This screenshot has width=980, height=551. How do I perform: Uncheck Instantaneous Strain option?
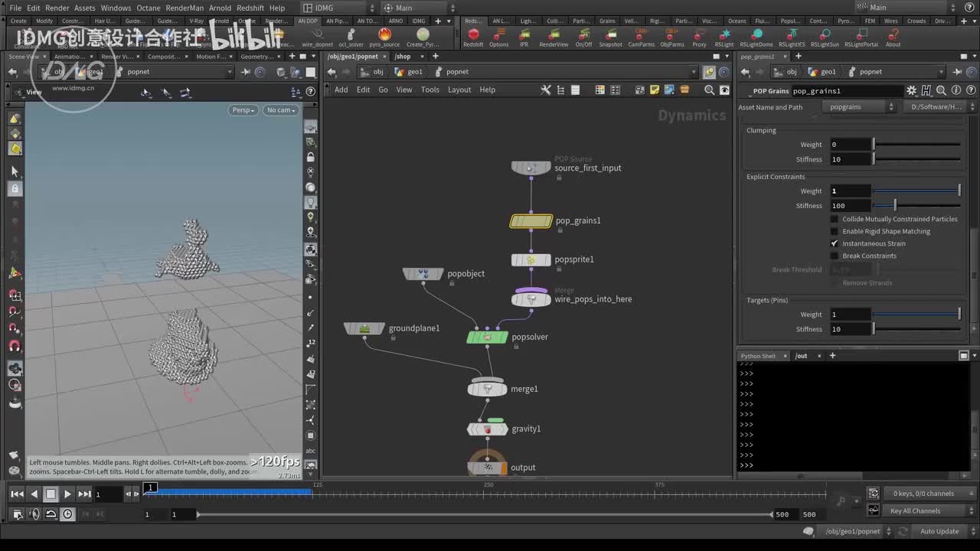pyautogui.click(x=835, y=243)
